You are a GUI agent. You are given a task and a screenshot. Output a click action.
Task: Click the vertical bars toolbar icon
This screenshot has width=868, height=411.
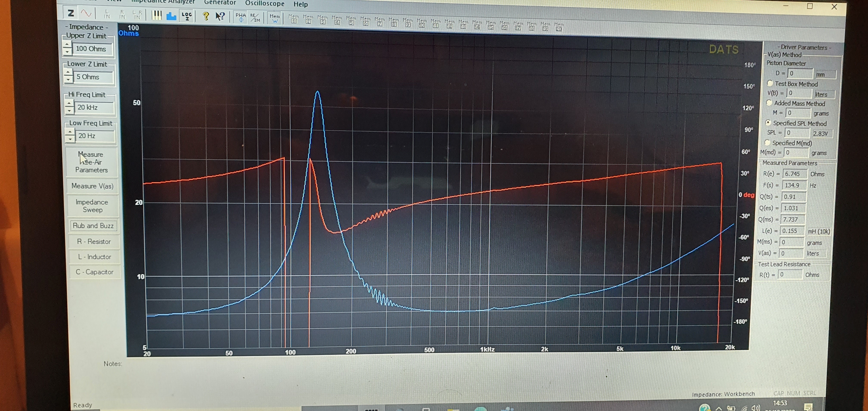156,15
